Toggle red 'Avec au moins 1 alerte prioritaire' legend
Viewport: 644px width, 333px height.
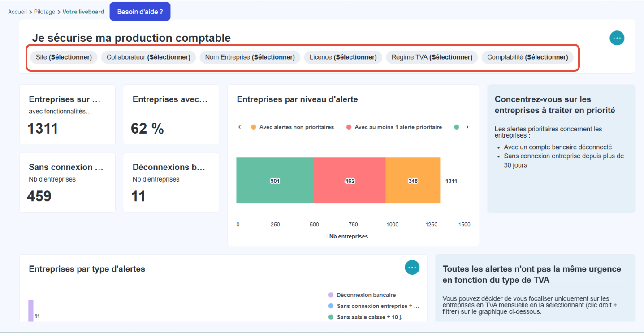[x=394, y=127]
